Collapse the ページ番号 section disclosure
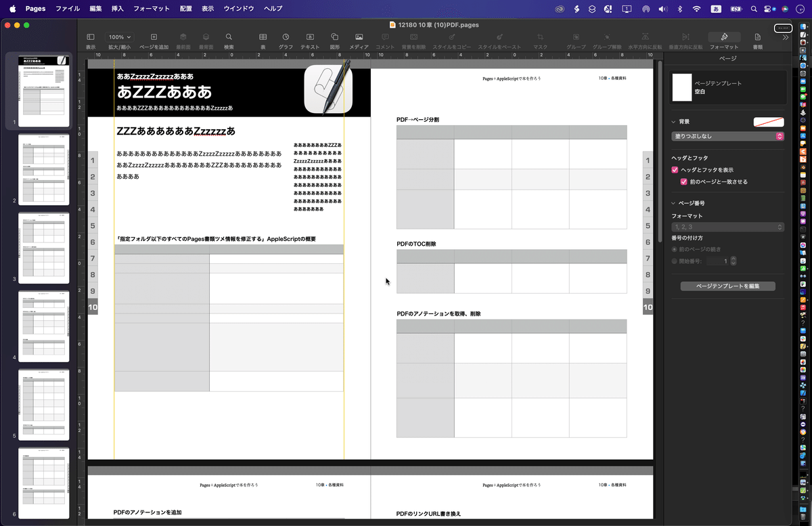 pos(672,202)
